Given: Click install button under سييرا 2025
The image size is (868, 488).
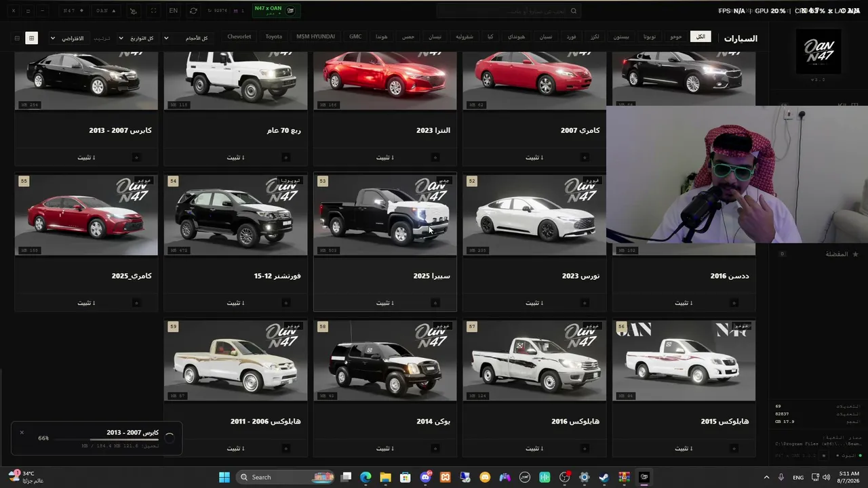Looking at the screenshot, I should [385, 303].
